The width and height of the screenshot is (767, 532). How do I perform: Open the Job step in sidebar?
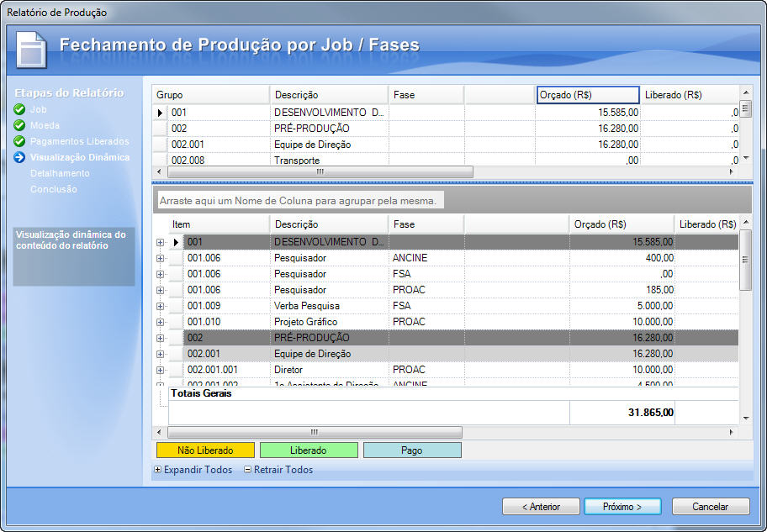[x=38, y=109]
